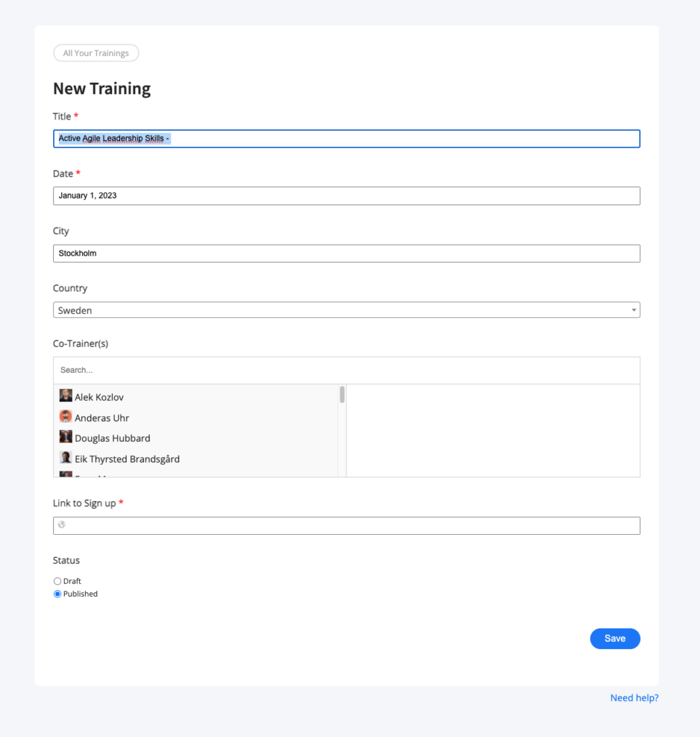
Task: Click the co-trainer list scrollbar
Action: point(342,395)
